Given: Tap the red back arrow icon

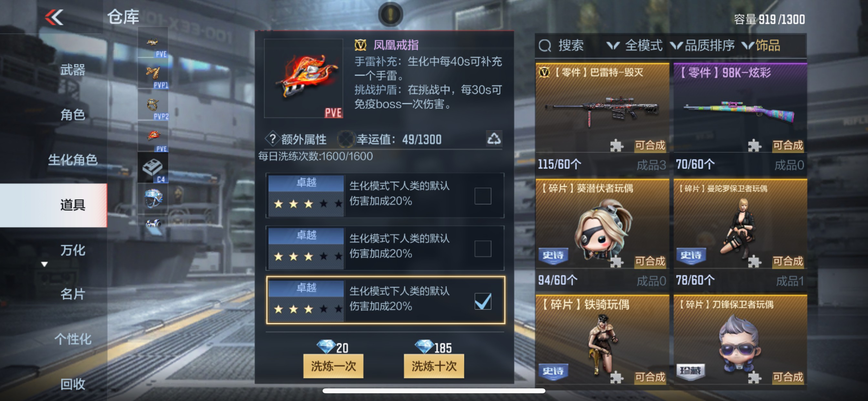Looking at the screenshot, I should click(54, 17).
